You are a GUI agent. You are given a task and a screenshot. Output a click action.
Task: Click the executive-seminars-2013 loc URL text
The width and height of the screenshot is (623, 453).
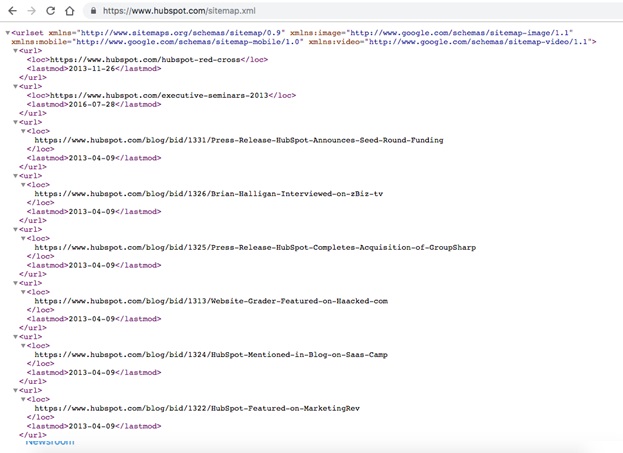click(159, 95)
